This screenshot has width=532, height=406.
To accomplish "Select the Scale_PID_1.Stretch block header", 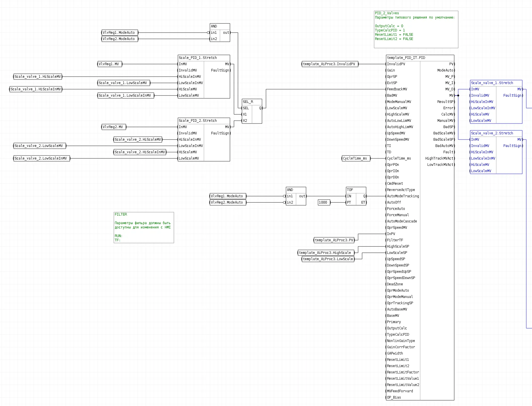I will coord(204,58).
